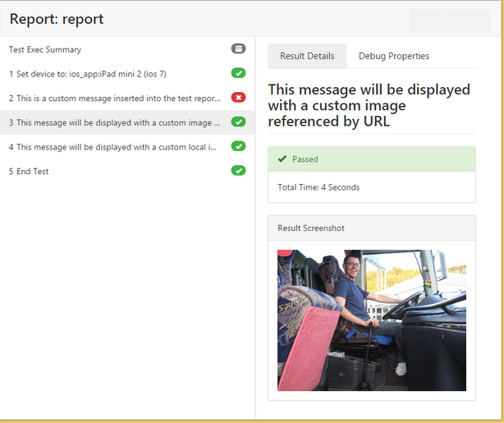Open the Test Exec Summary entry
The width and height of the screenshot is (504, 423).
coord(45,49)
